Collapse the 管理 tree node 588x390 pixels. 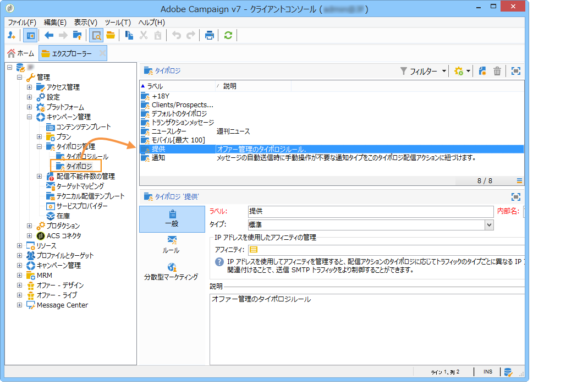pos(19,77)
